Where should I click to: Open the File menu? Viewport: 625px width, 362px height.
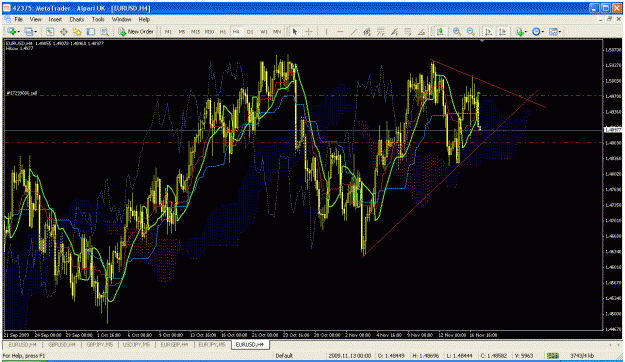point(18,19)
